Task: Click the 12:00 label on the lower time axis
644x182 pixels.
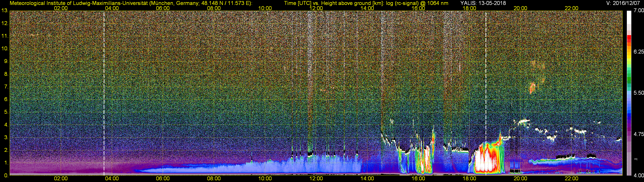Action: [316, 179]
